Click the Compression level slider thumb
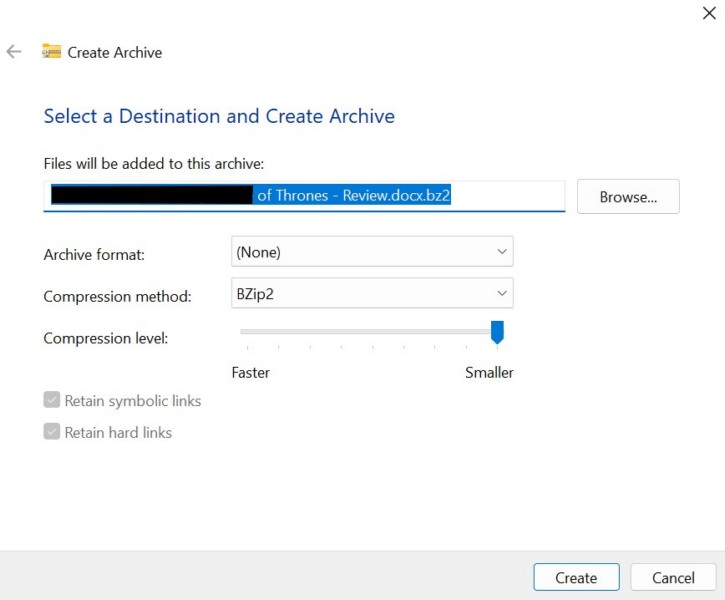 [x=497, y=332]
